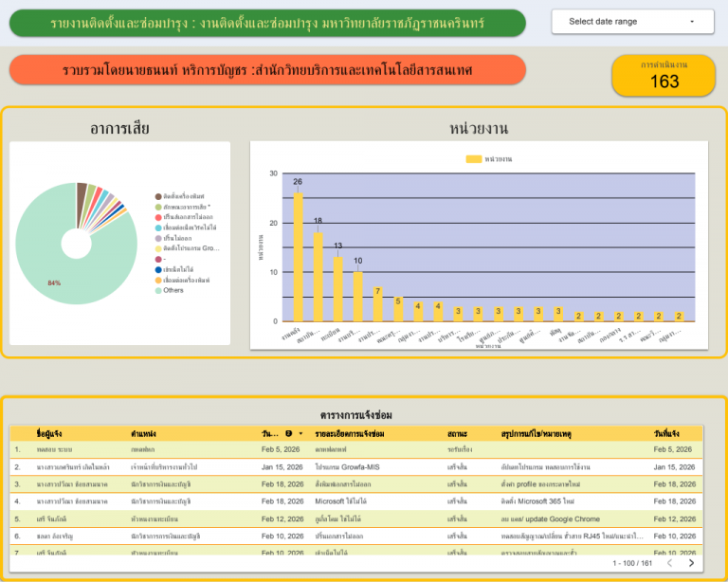728x582 pixels.
Task: Click the info icon in date column header
Action: click(289, 433)
